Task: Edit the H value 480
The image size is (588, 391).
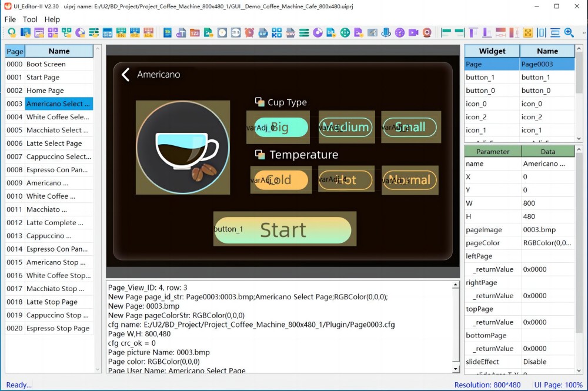Action: [x=548, y=216]
